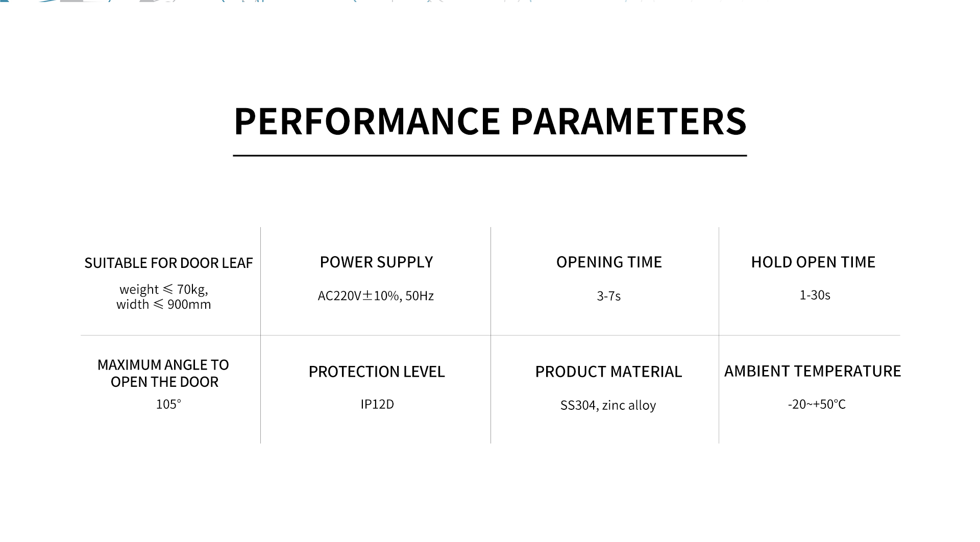This screenshot has height=542, width=980.
Task: Select the PRODUCT MATERIAL label
Action: [608, 372]
